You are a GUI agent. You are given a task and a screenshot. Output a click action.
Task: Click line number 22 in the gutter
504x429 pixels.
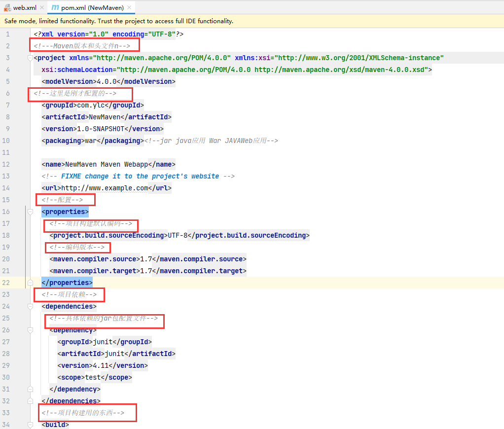[6, 283]
